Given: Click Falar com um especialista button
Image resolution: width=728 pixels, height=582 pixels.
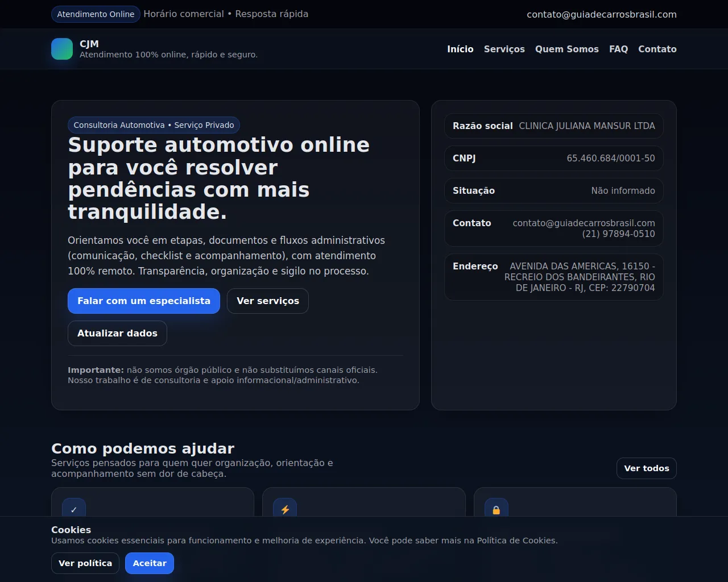Looking at the screenshot, I should pyautogui.click(x=144, y=301).
